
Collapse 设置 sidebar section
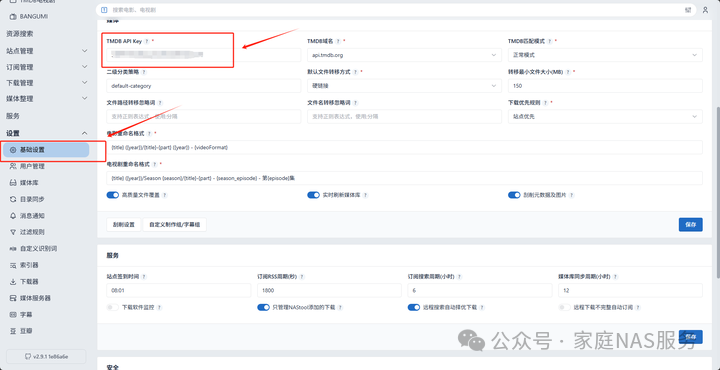(46, 133)
